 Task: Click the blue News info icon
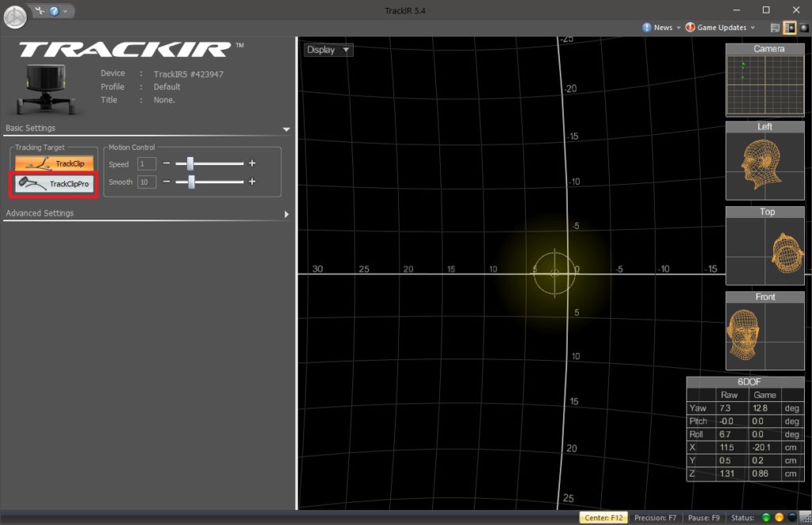[x=647, y=28]
